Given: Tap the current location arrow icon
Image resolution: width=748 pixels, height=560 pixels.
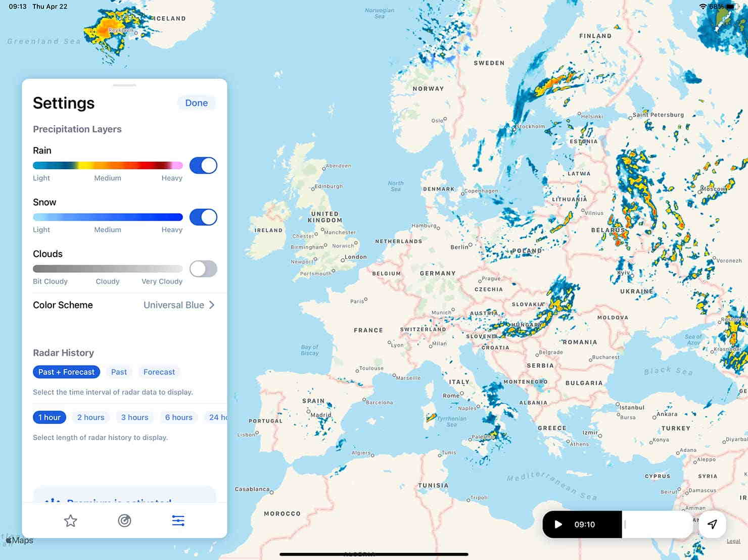Looking at the screenshot, I should [712, 524].
